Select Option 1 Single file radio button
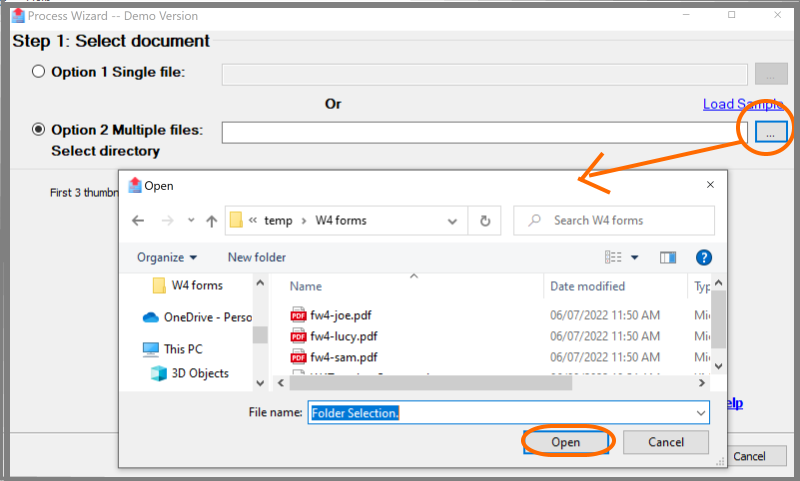 coord(38,71)
